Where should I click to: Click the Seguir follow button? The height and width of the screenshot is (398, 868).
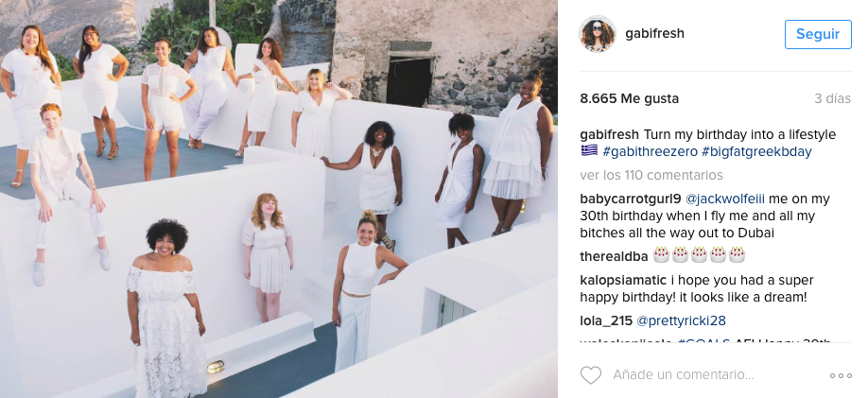[817, 34]
